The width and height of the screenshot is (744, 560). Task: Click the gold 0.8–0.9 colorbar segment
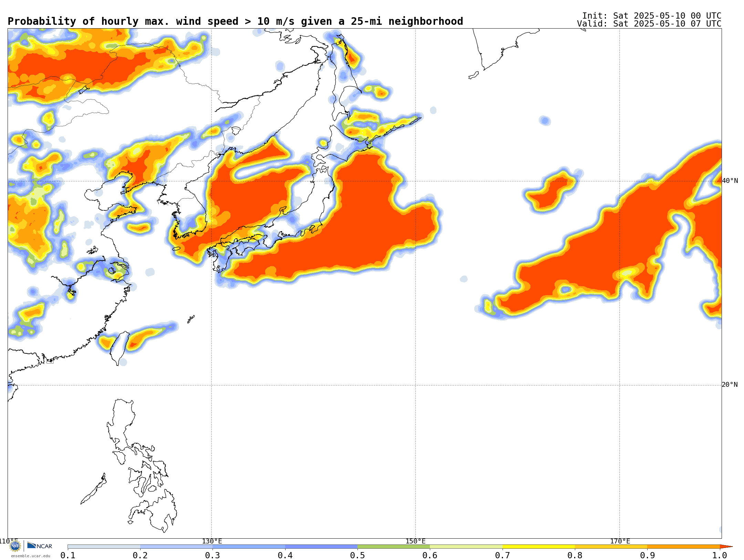pos(611,547)
